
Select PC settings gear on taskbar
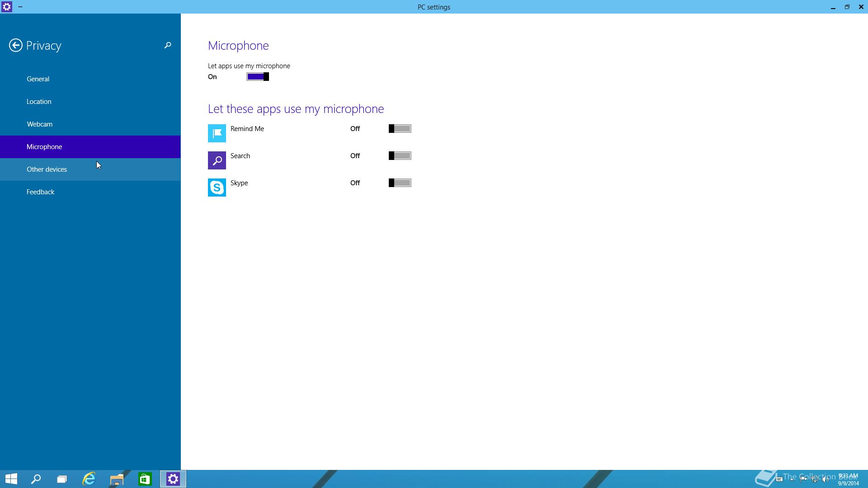pos(173,479)
